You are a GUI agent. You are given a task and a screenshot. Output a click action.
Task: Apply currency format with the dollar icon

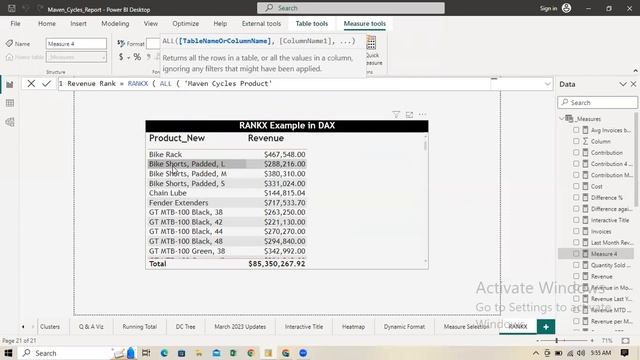tap(121, 57)
